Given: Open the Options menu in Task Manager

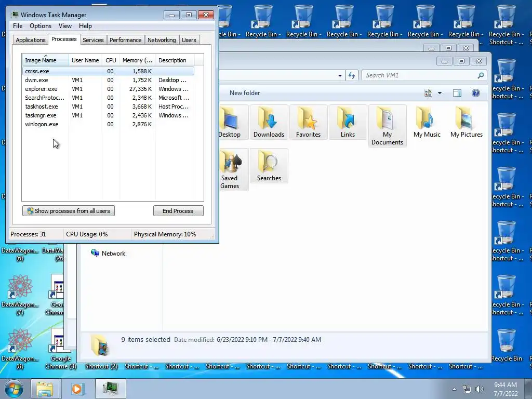Looking at the screenshot, I should coord(41,26).
